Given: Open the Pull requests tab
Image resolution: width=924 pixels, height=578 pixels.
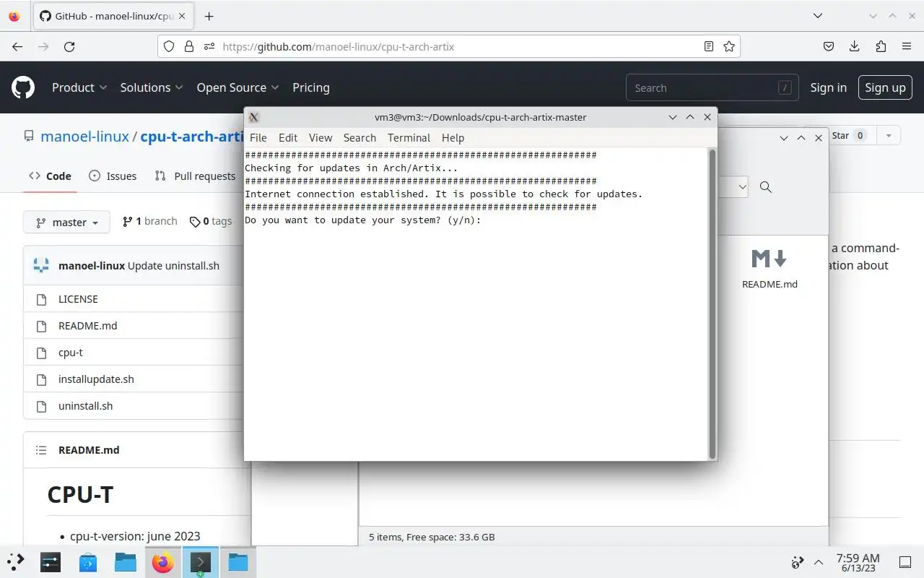Looking at the screenshot, I should pyautogui.click(x=196, y=176).
